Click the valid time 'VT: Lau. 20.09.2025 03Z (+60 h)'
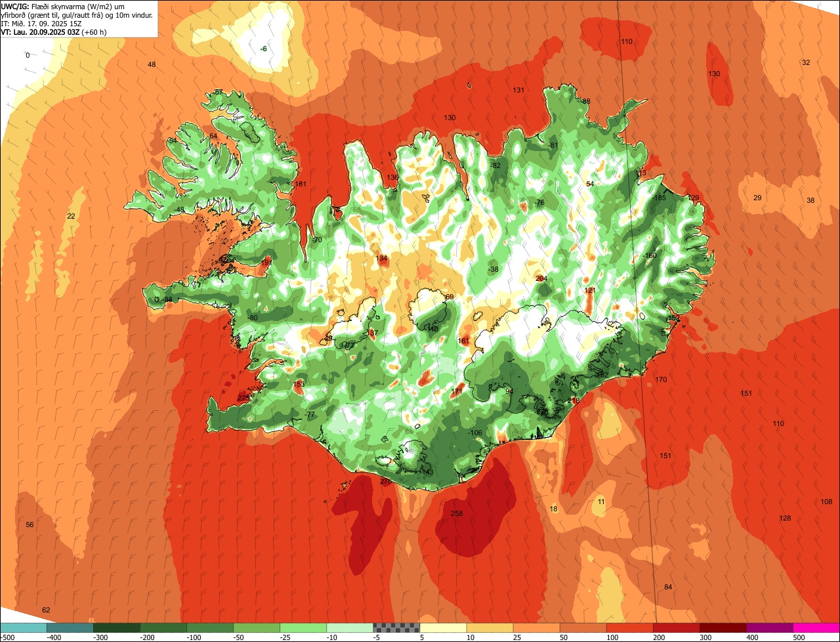The image size is (840, 642). click(x=54, y=32)
